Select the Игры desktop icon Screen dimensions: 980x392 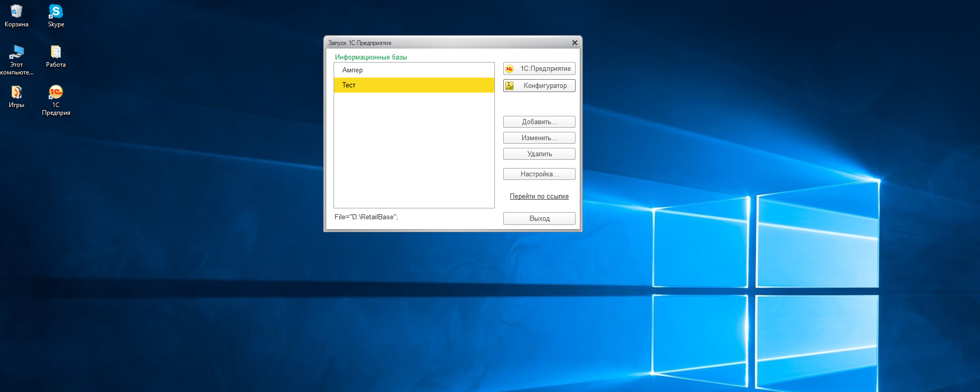tap(17, 97)
